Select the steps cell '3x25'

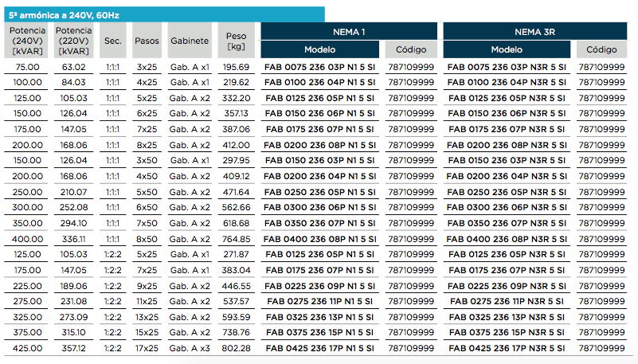coord(147,67)
